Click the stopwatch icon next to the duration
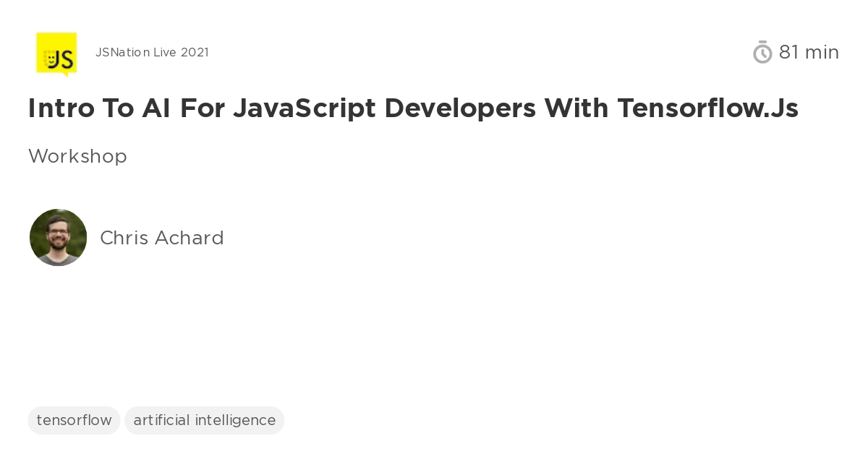 [x=762, y=52]
